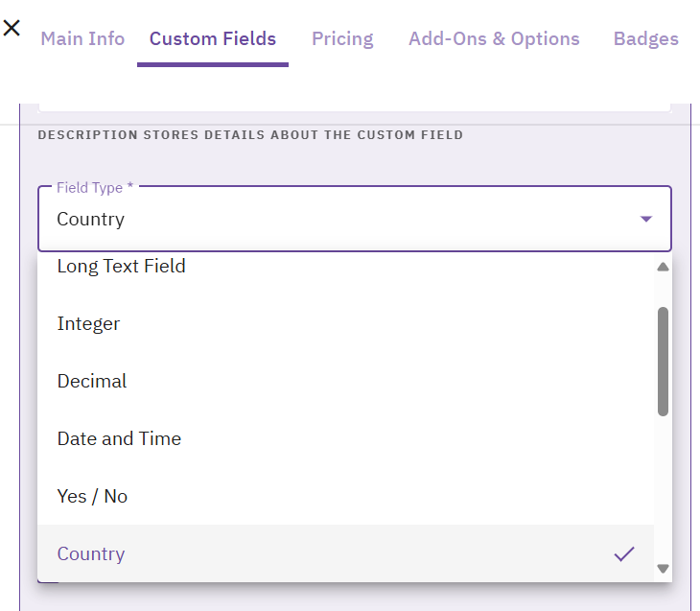
Task: Pick Decimal as the field type
Action: click(92, 382)
